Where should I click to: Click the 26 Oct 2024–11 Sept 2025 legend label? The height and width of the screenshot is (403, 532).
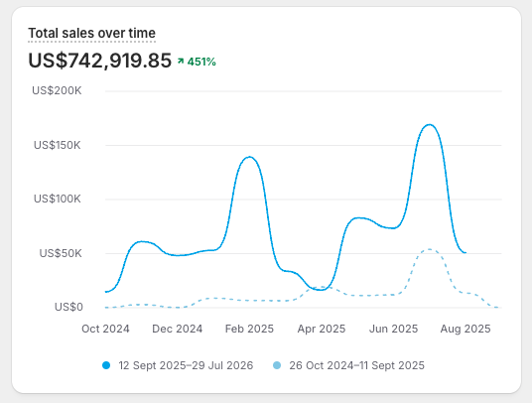tap(356, 365)
